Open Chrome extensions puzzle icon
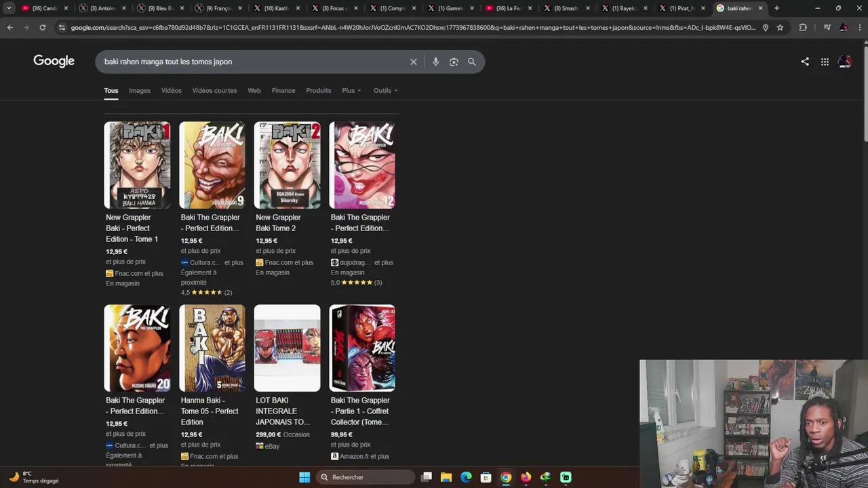This screenshot has width=868, height=488. coord(803,28)
